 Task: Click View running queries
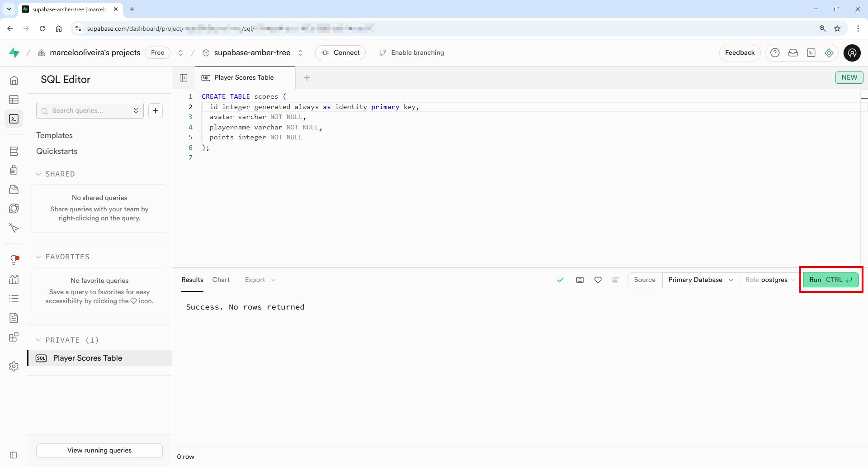(99, 450)
